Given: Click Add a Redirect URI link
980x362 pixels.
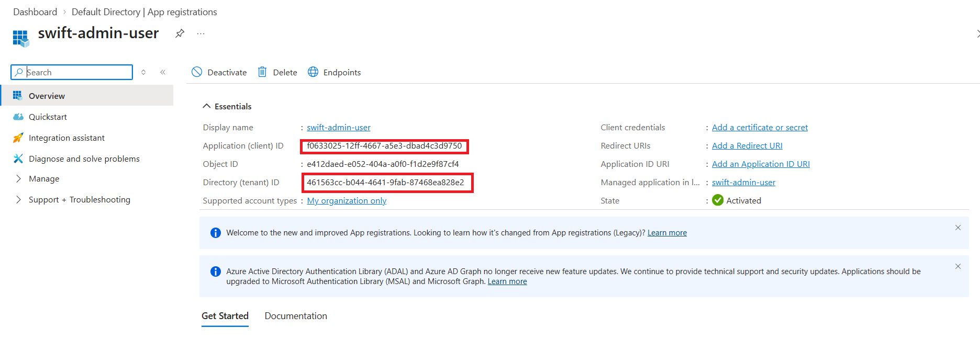Looking at the screenshot, I should pos(747,145).
